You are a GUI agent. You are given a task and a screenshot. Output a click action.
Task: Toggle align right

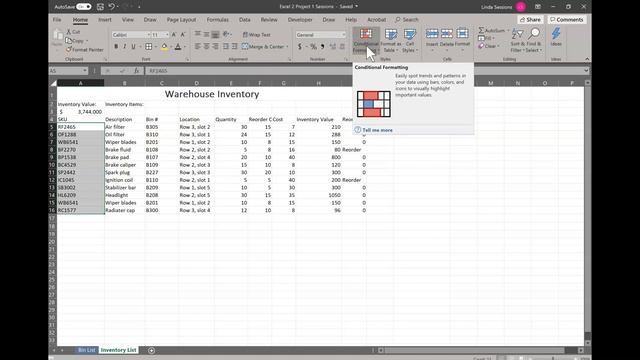click(216, 47)
